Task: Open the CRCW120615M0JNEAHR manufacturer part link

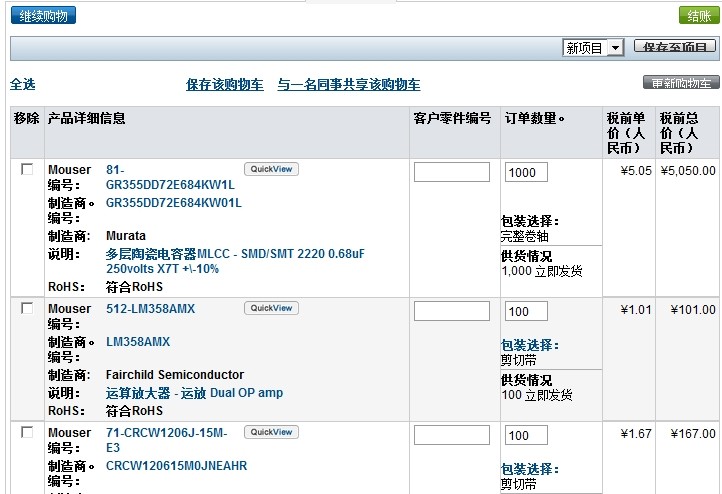Action: [176, 466]
